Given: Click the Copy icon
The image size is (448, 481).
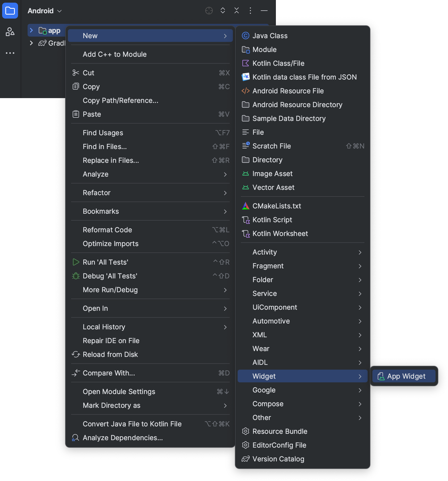Looking at the screenshot, I should pos(76,86).
